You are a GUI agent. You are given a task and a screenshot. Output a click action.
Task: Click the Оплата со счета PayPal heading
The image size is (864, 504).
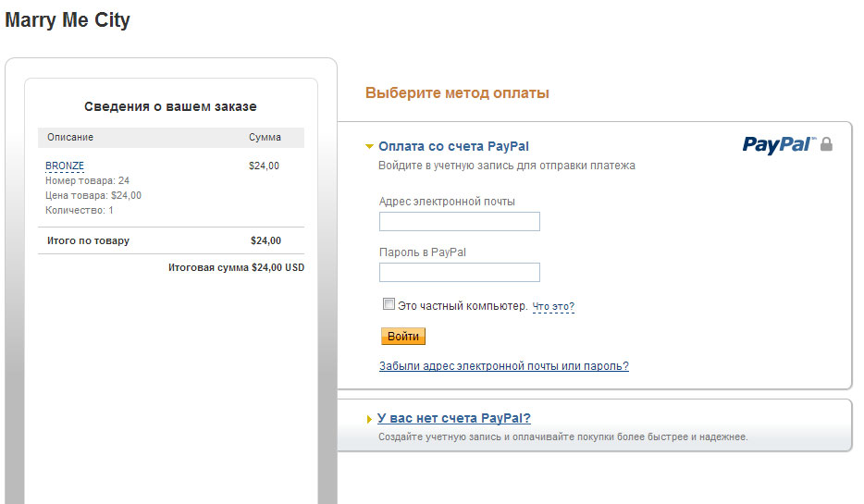[453, 146]
